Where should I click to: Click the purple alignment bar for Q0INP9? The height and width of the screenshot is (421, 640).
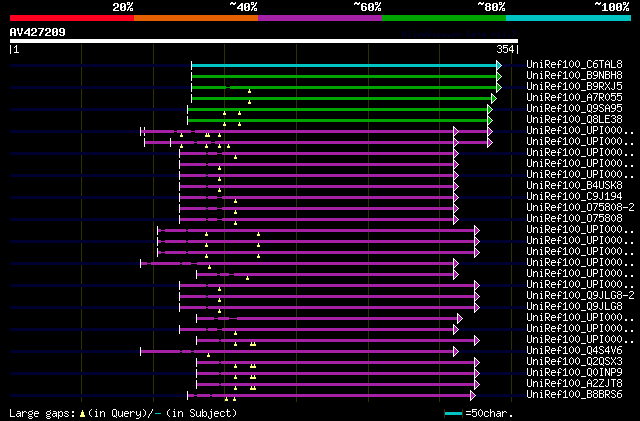(x=336, y=374)
